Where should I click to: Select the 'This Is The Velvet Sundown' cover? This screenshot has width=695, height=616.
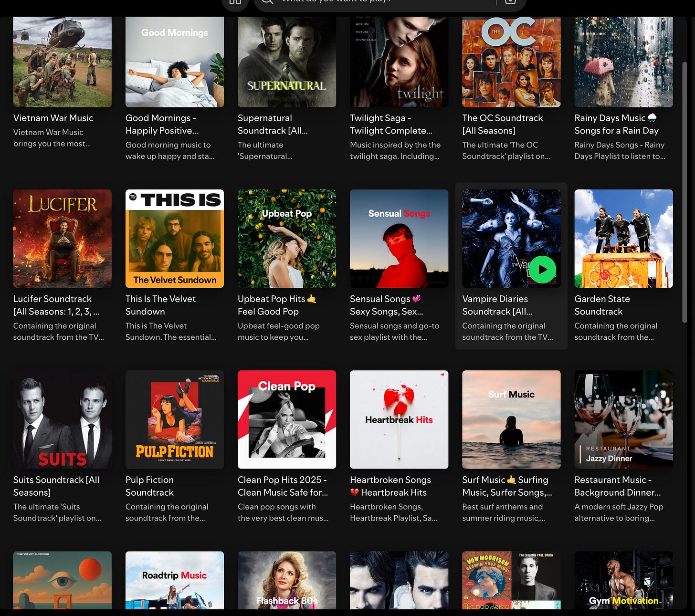(x=175, y=239)
